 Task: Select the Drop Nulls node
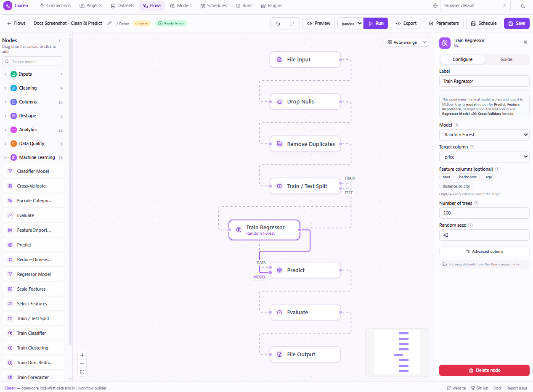(x=305, y=102)
